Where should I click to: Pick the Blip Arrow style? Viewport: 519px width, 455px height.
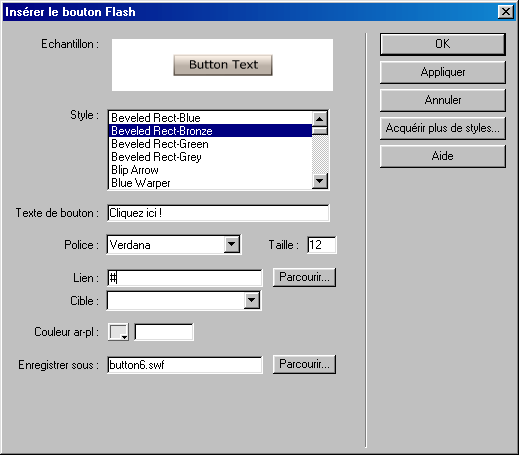210,170
